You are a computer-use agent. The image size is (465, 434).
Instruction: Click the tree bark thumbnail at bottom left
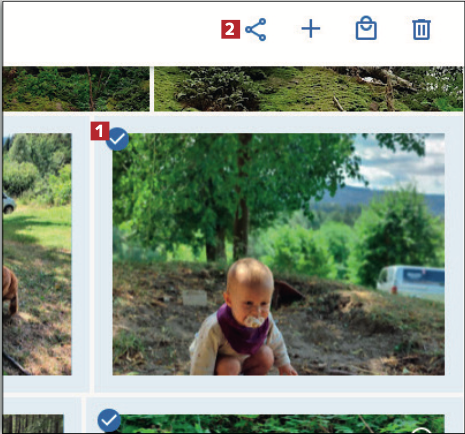[33, 424]
